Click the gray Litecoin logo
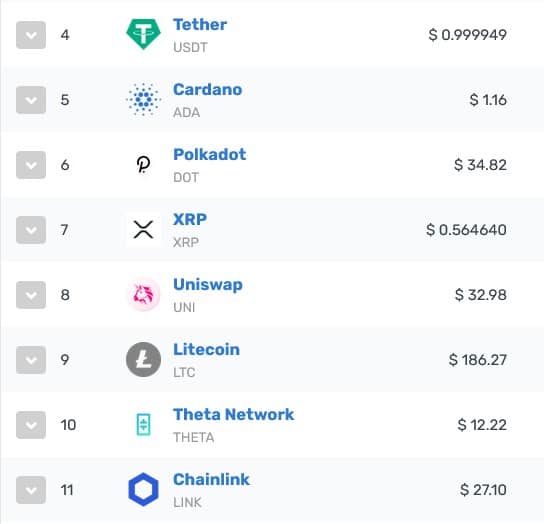 (x=143, y=360)
